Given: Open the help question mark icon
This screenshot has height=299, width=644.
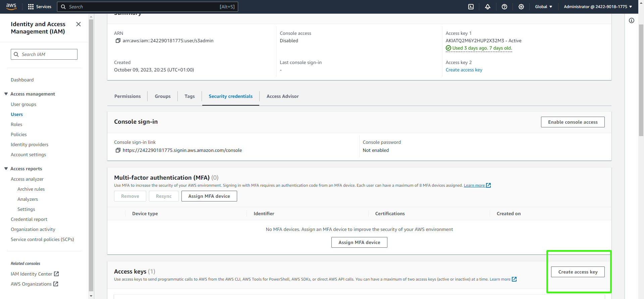Looking at the screenshot, I should [x=504, y=7].
